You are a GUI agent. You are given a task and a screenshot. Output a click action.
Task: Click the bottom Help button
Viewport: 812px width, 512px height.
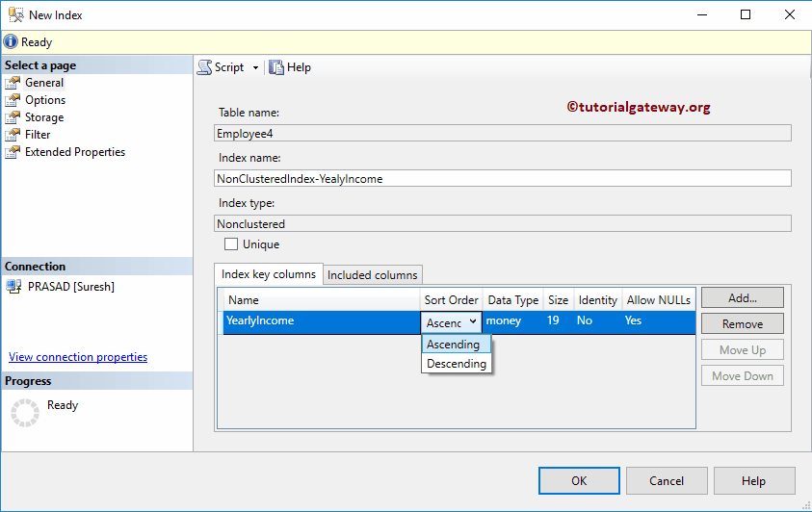point(754,481)
